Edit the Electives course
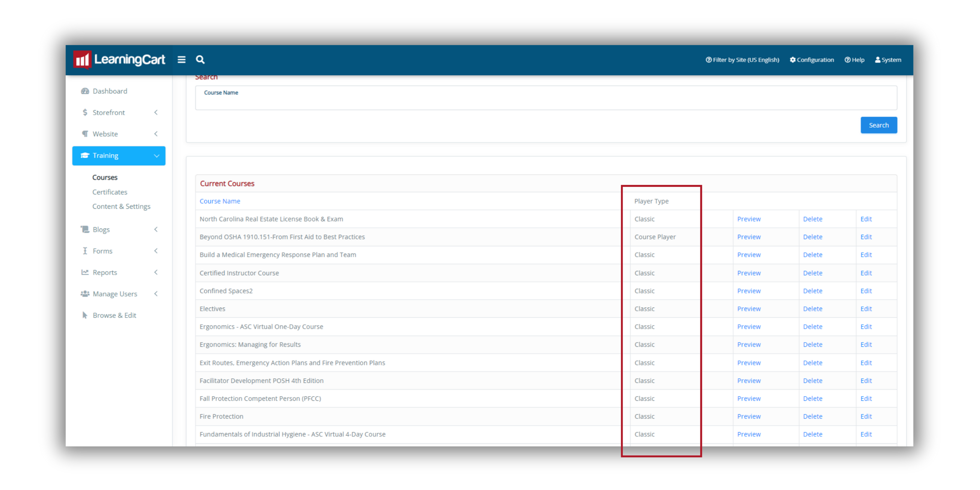This screenshot has width=980, height=490. [x=866, y=309]
